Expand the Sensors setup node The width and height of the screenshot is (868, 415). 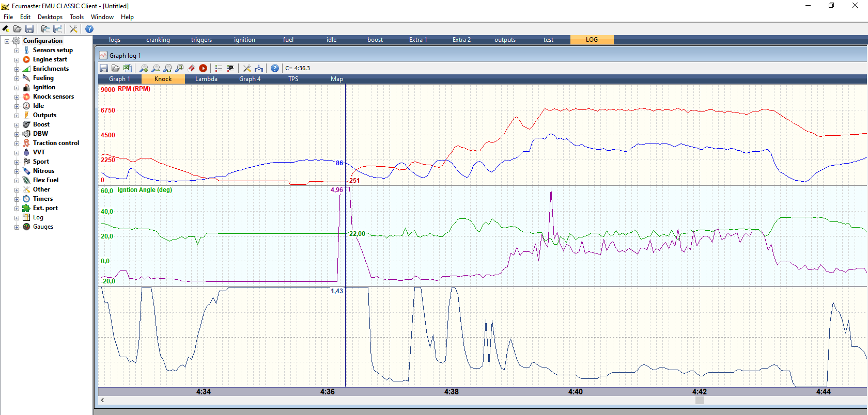coord(17,51)
